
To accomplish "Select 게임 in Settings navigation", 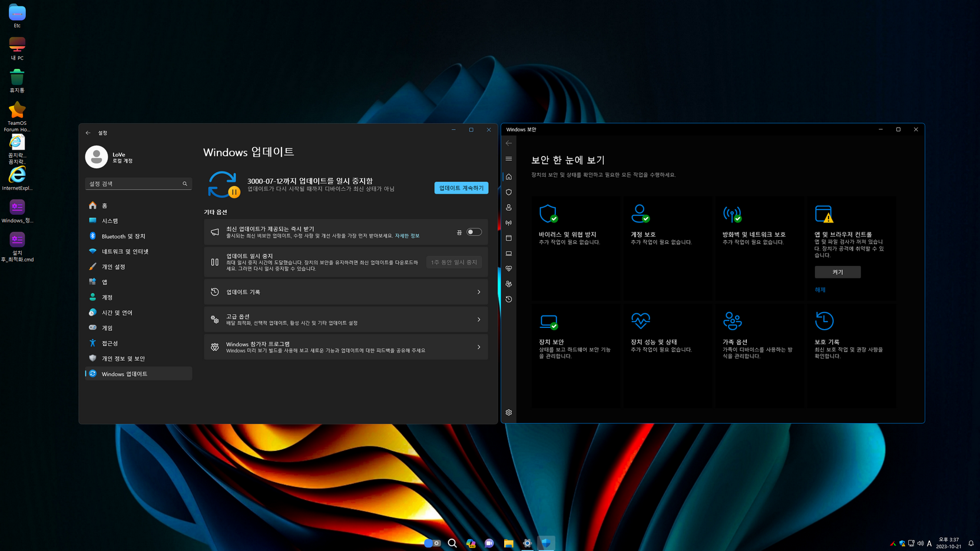I will pos(138,328).
